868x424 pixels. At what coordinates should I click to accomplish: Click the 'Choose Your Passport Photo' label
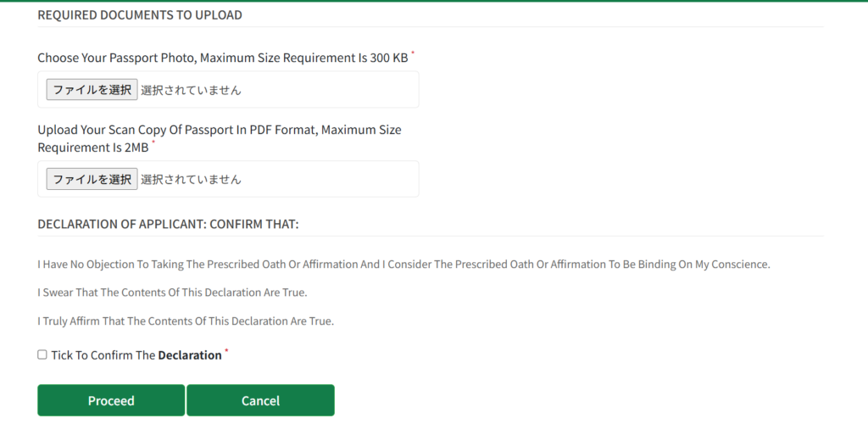223,59
